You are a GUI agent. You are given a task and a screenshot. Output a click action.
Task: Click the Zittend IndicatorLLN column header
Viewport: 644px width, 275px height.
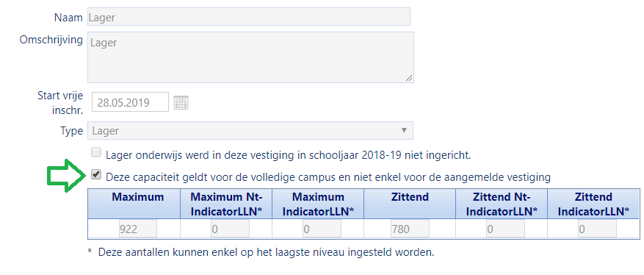pos(593,204)
